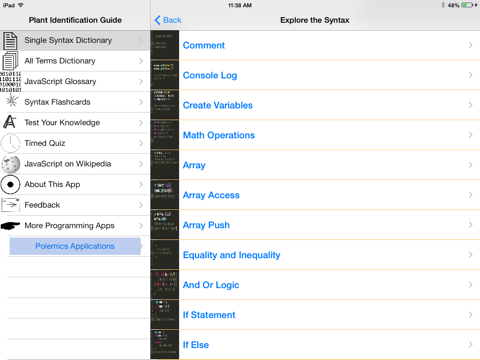Click the Syntax Flashcards starburst icon
480x360 pixels.
[x=12, y=101]
